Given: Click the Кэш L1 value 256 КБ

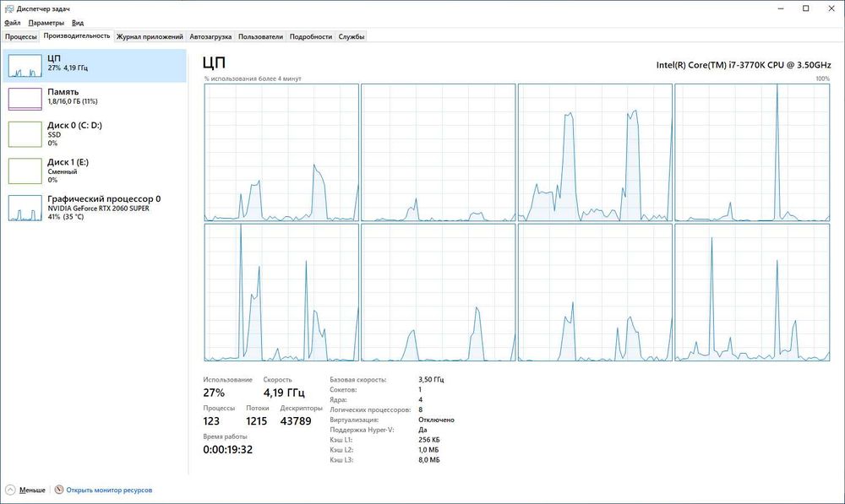Looking at the screenshot, I should coord(429,439).
